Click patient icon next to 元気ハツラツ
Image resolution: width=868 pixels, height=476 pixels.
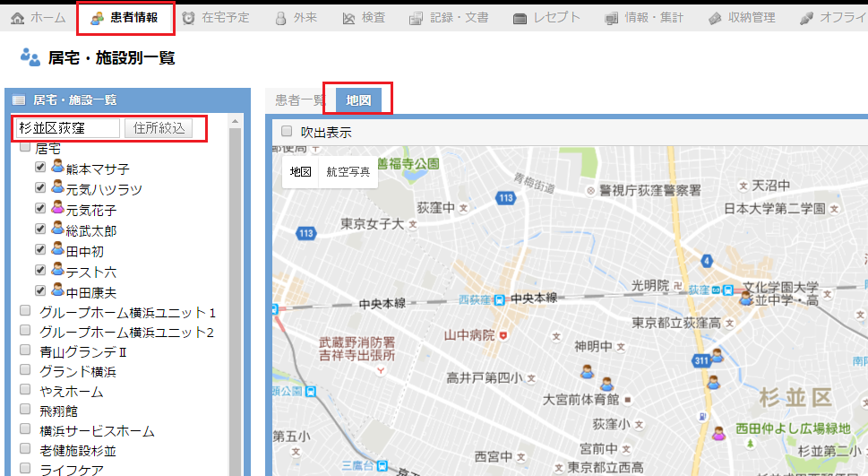(57, 186)
